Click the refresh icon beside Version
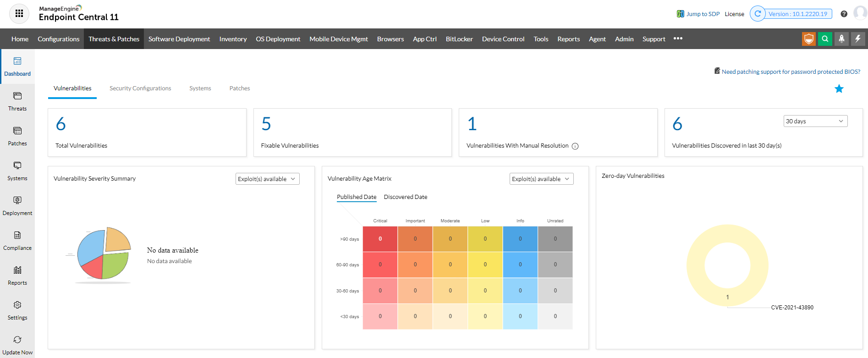 tap(758, 14)
